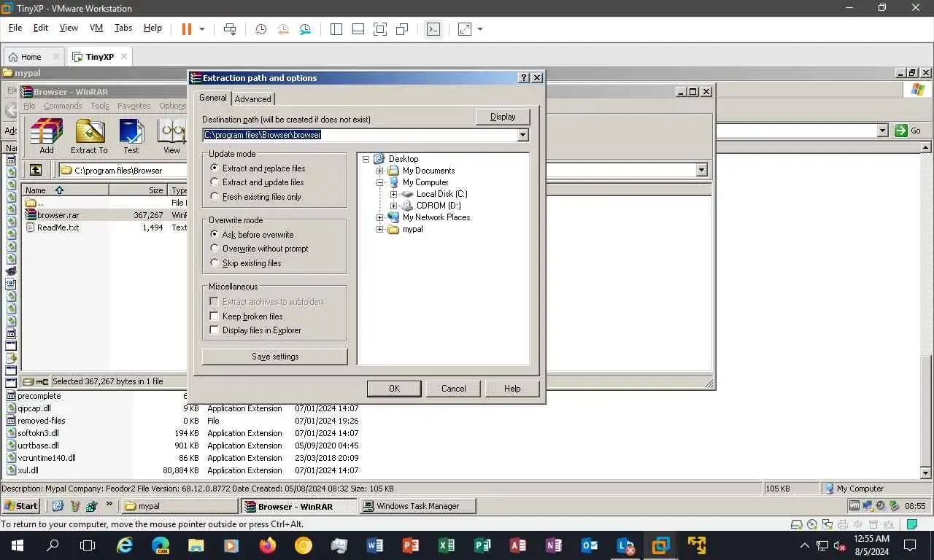Click the VMware pause virtual machine icon
The height and width of the screenshot is (560, 934).
[x=186, y=29]
